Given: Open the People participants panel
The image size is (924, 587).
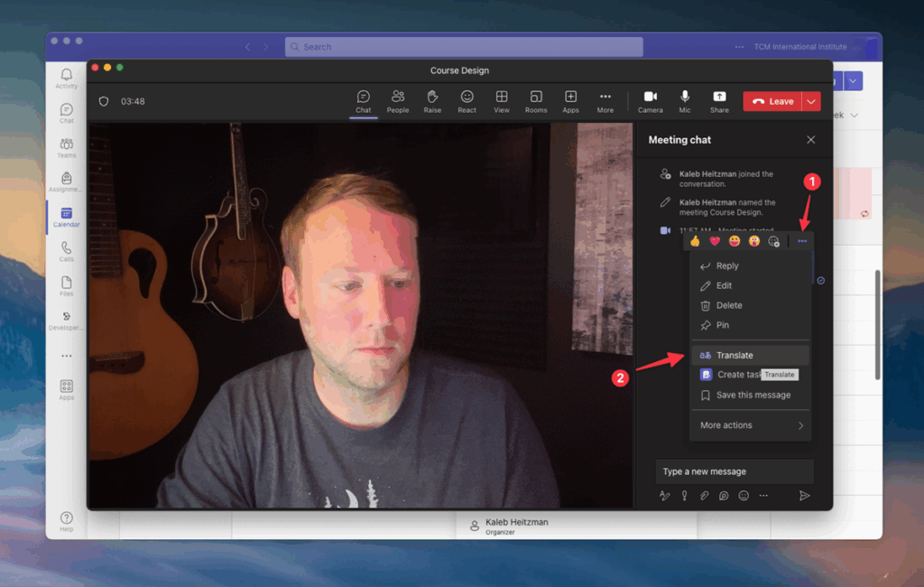Looking at the screenshot, I should click(x=398, y=100).
